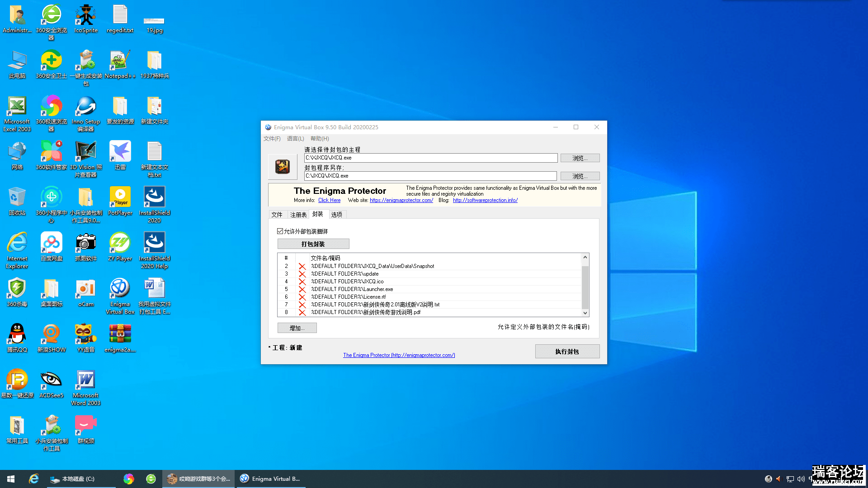This screenshot has width=868, height=488.
Task: Open The Enigma Protector footer link
Action: click(x=399, y=355)
